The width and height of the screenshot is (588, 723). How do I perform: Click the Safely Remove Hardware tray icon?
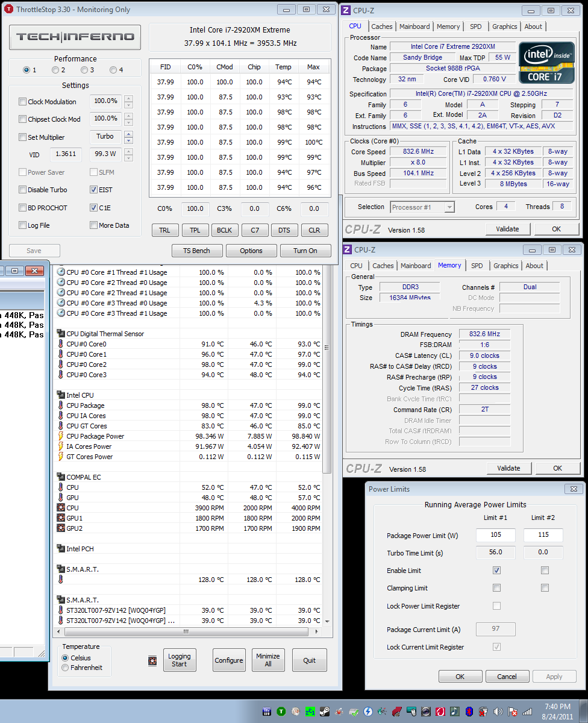pos(354,712)
